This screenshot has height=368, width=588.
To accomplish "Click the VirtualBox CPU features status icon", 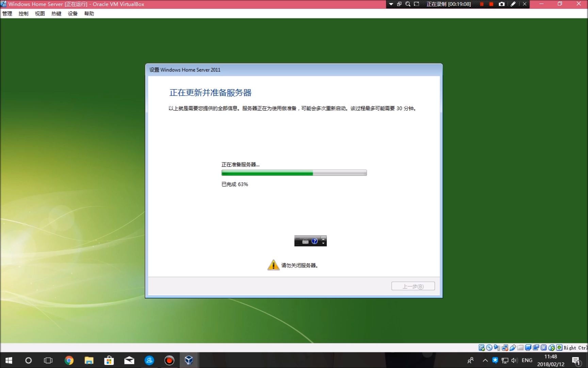I will [x=544, y=348].
